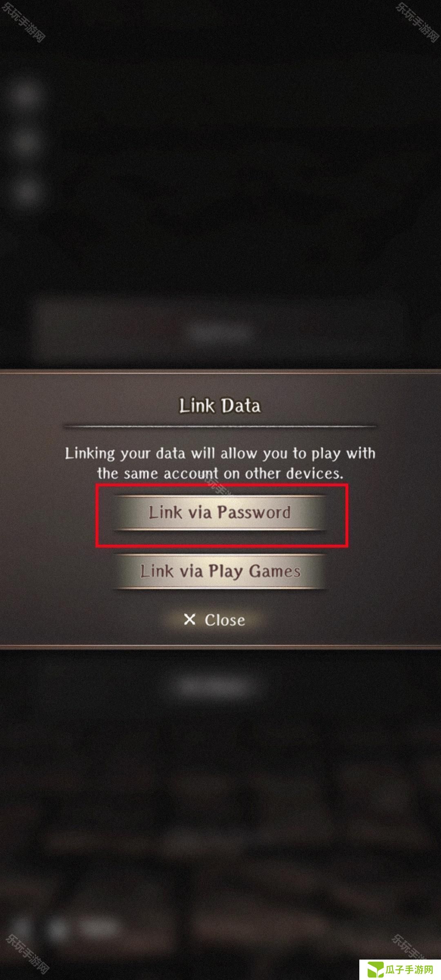Dismiss the dialog with Close text

pos(225,620)
